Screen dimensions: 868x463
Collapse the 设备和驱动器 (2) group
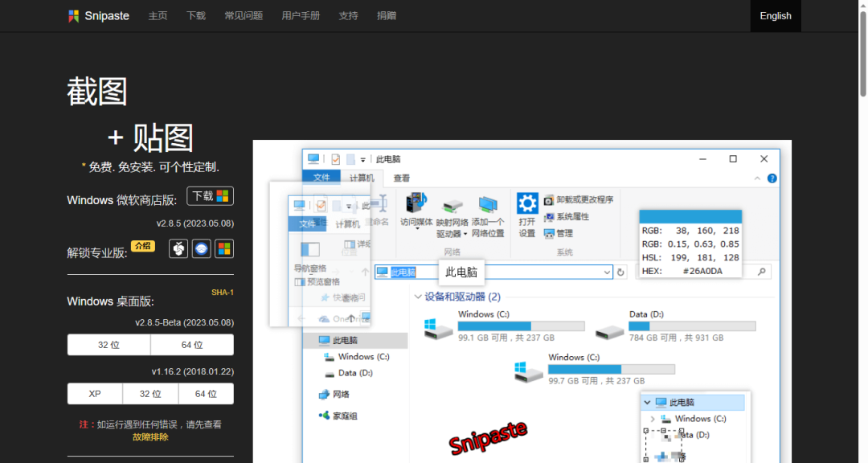[x=418, y=297]
